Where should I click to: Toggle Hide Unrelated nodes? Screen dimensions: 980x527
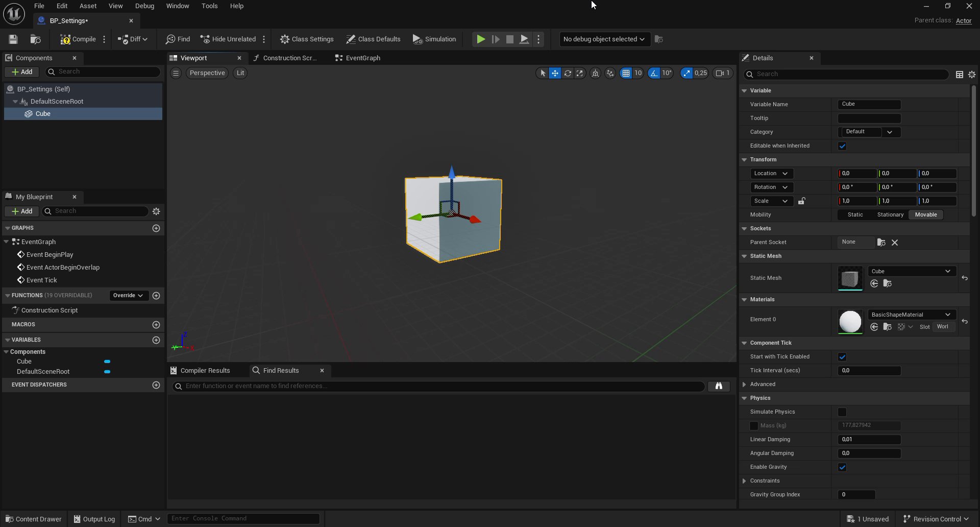(x=228, y=39)
